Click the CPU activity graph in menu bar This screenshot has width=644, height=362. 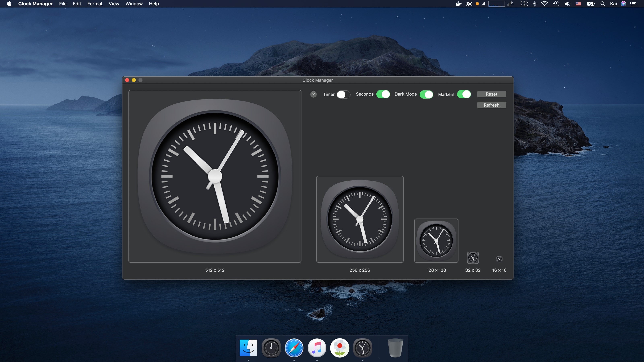(x=496, y=4)
